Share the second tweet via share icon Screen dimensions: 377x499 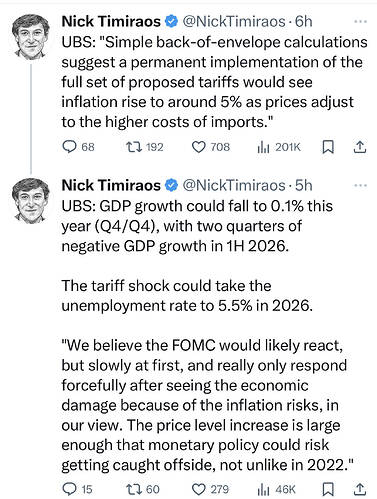[360, 489]
